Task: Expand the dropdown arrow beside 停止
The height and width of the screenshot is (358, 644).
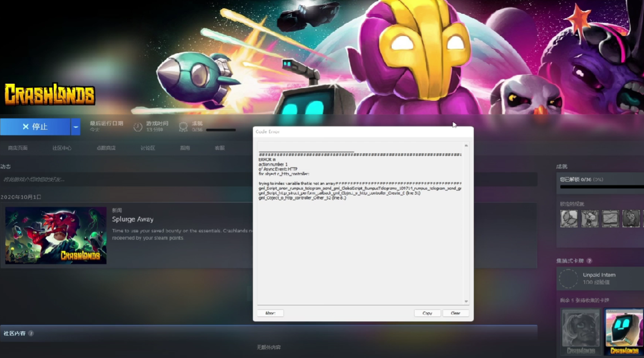Action: click(x=76, y=127)
